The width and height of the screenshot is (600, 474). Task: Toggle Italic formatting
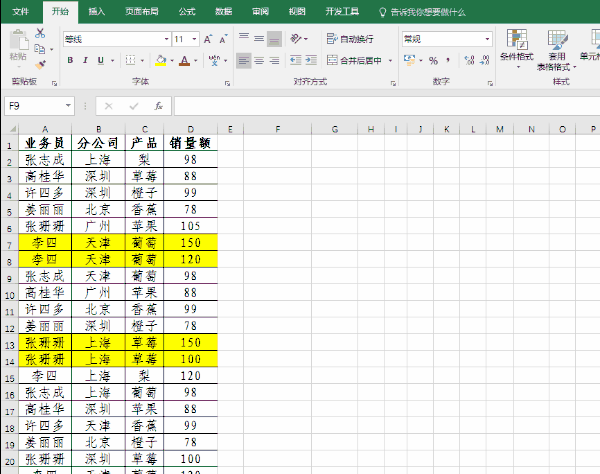[x=85, y=60]
